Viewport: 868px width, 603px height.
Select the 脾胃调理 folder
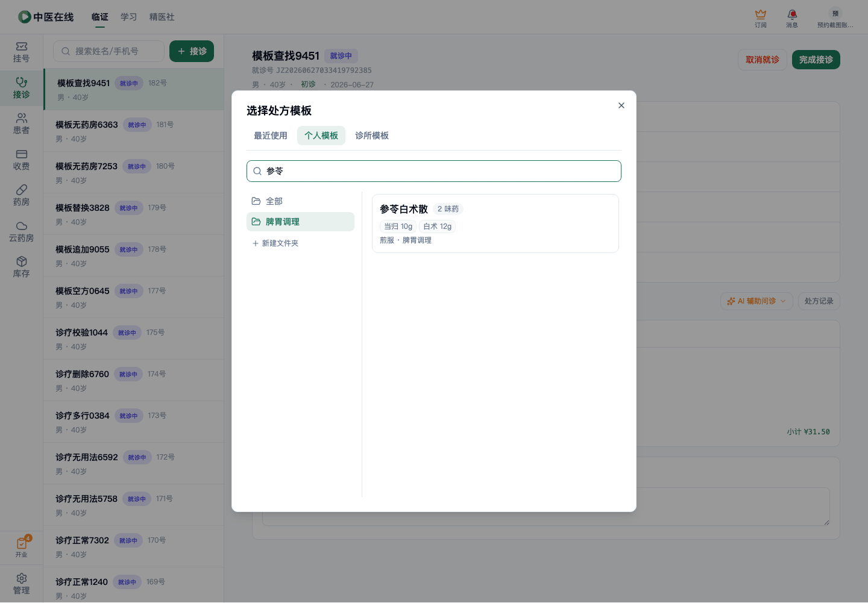pyautogui.click(x=300, y=222)
